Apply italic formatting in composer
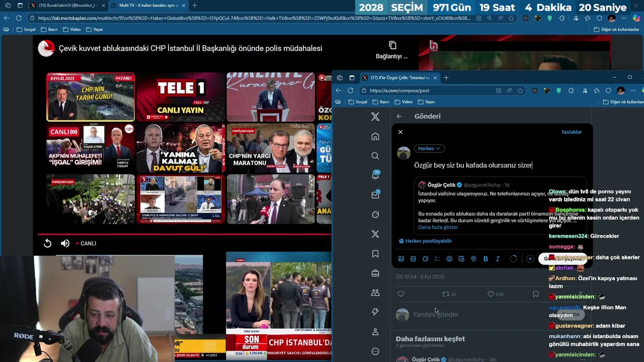This screenshot has height=362, width=644. click(x=498, y=259)
